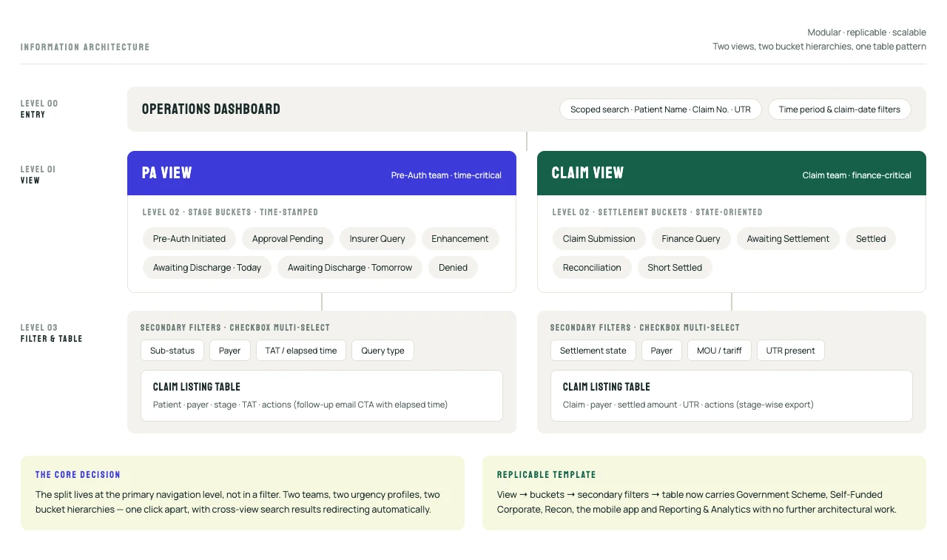
Task: Click the "Modular · replicable · scalable" text
Action: [x=867, y=33]
